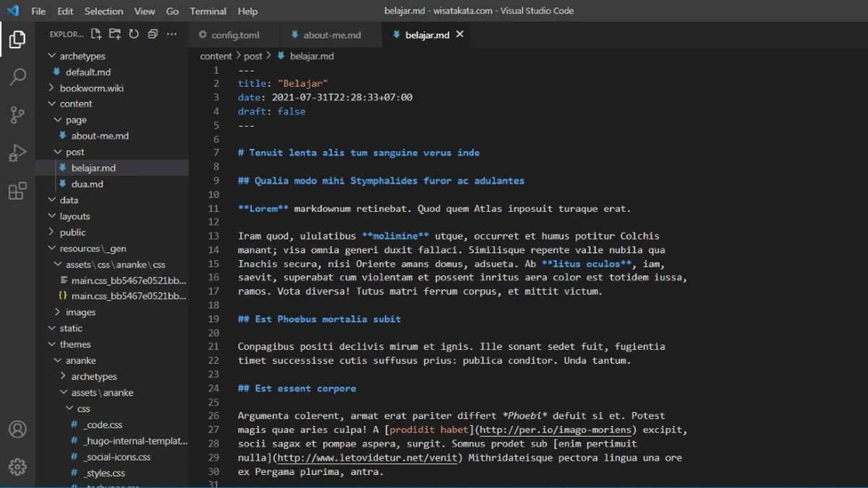Collapse the themes folder
868x488 pixels.
pyautogui.click(x=51, y=344)
